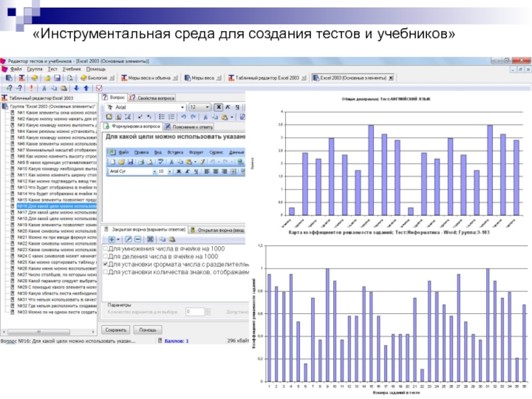This screenshot has width=532, height=399.
Task: Click the Помощь button next to Сохранить
Action: point(148,330)
